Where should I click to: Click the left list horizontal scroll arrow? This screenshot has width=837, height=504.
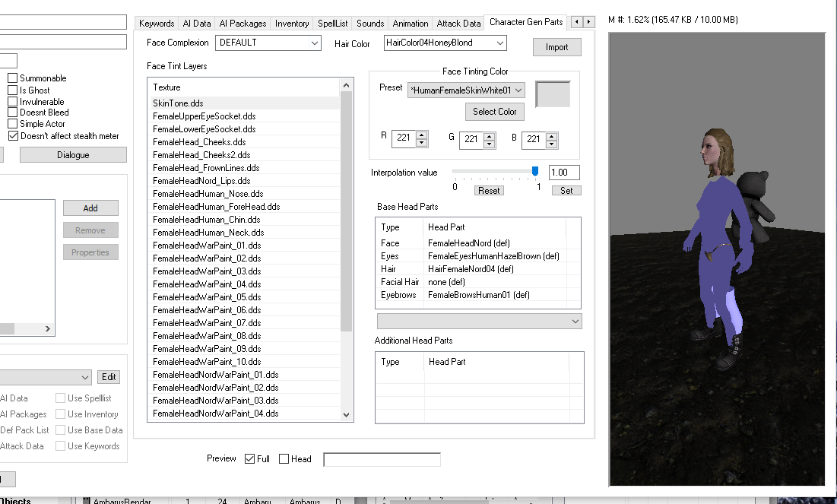pyautogui.click(x=47, y=329)
